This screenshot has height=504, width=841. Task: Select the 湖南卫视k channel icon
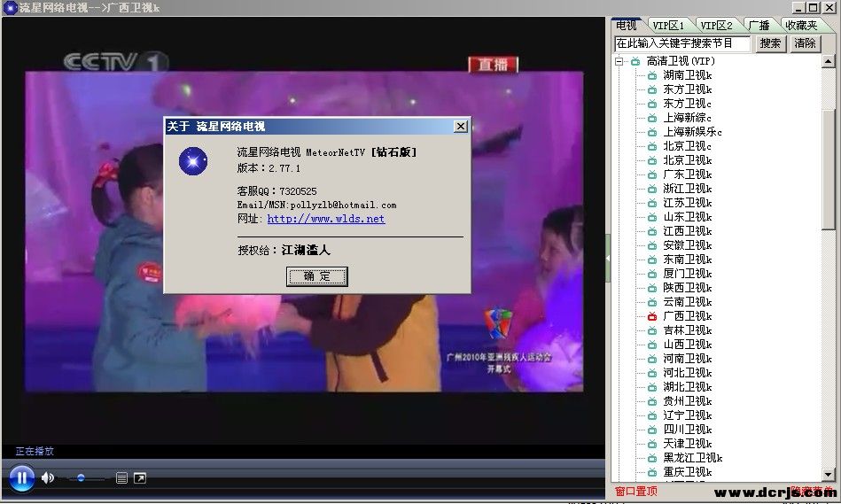pyautogui.click(x=652, y=75)
